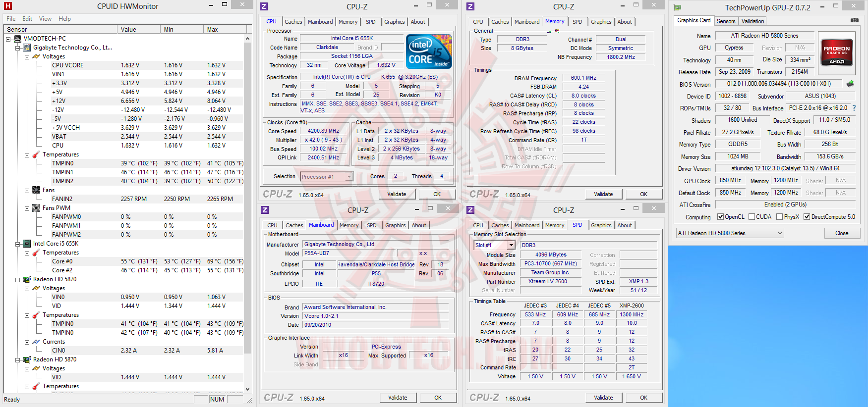Click Close button at bottom of GPU-Z
The image size is (868, 407).
pyautogui.click(x=842, y=233)
